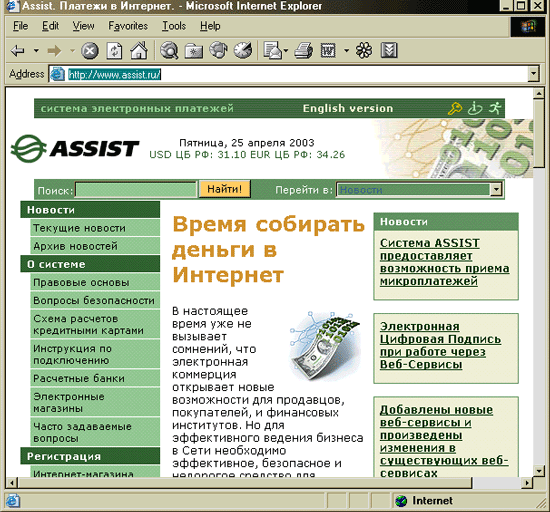This screenshot has height=512, width=550.
Task: Click the Back arrow toolbar icon
Action: click(x=18, y=51)
